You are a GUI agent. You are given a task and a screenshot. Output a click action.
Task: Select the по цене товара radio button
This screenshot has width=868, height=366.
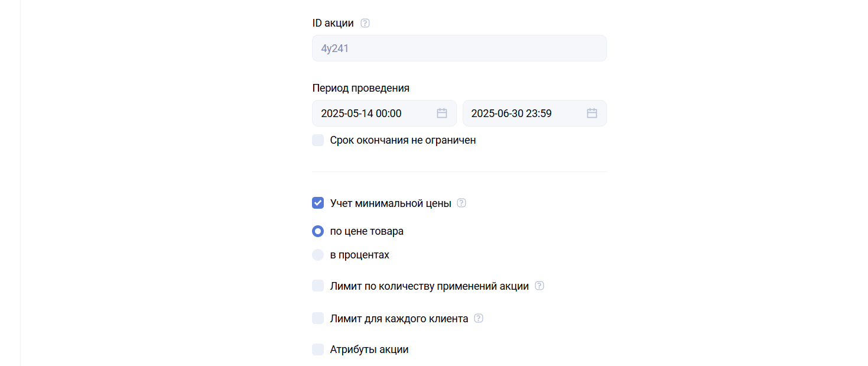point(318,231)
